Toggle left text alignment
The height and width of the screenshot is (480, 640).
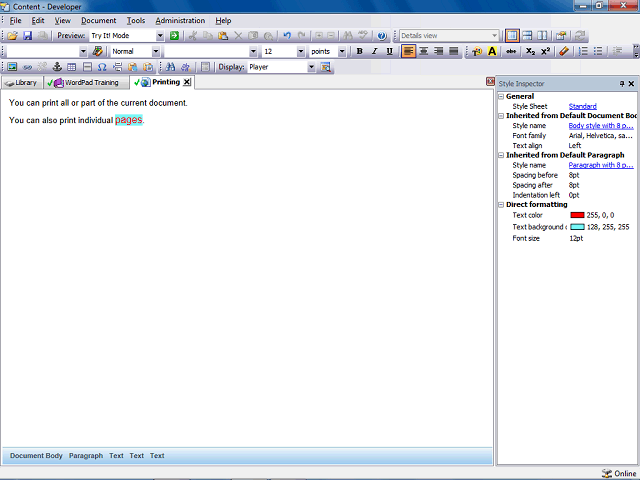coord(409,51)
